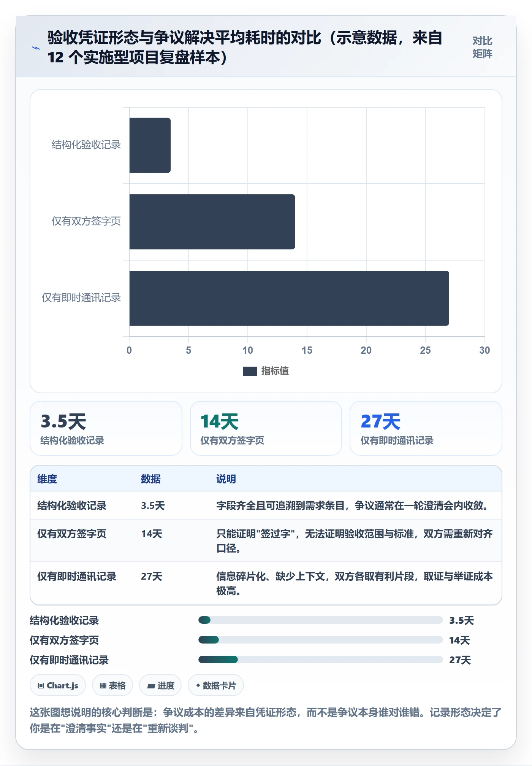Screen dimensions: 532x766
Task: Click the 14天 cell in the table
Action: click(x=152, y=534)
